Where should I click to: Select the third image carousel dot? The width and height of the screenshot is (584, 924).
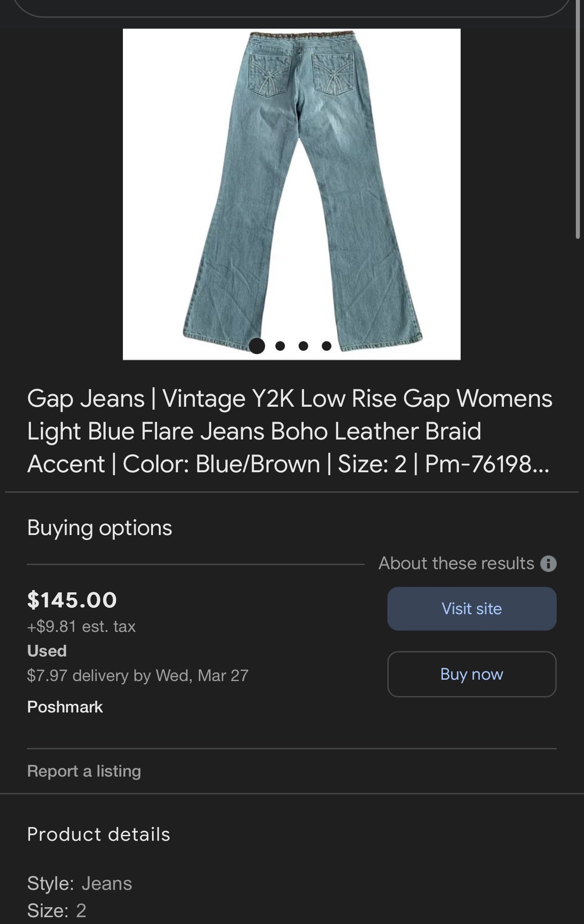(x=303, y=346)
